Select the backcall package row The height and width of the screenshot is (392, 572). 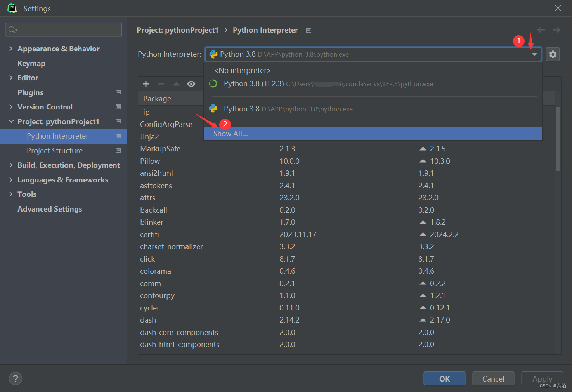click(347, 210)
